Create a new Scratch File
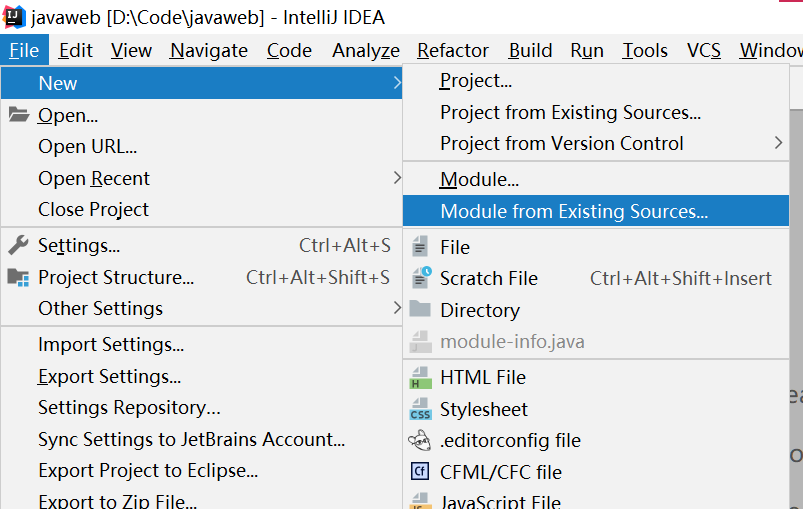Viewport: 803px width, 509px height. (596, 279)
